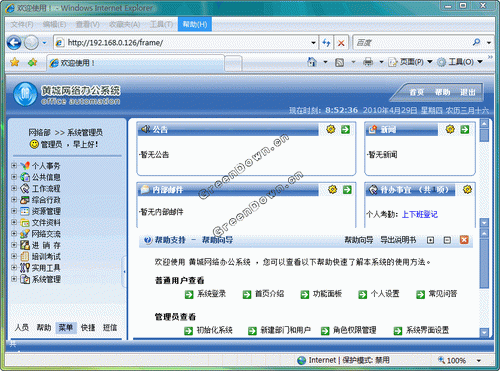The height and width of the screenshot is (371, 500).
Task: Click inside the 百度 search box
Action: pos(412,43)
